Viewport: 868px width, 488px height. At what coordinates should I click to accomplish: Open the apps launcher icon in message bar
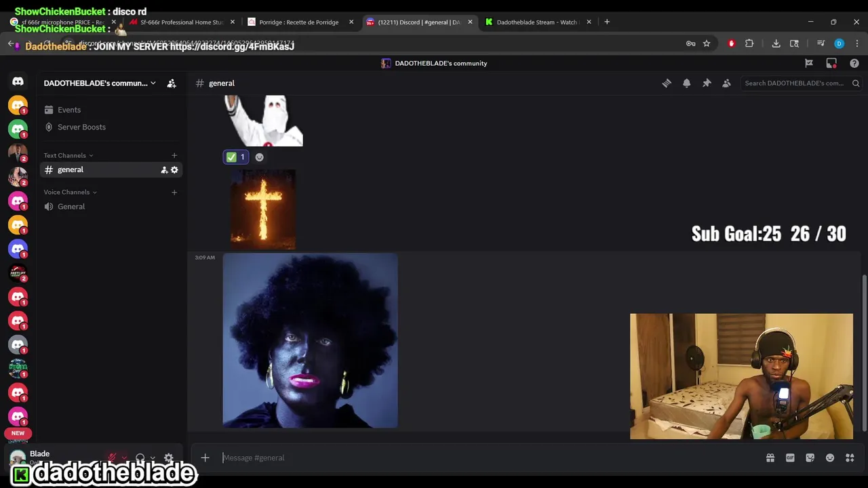850,458
